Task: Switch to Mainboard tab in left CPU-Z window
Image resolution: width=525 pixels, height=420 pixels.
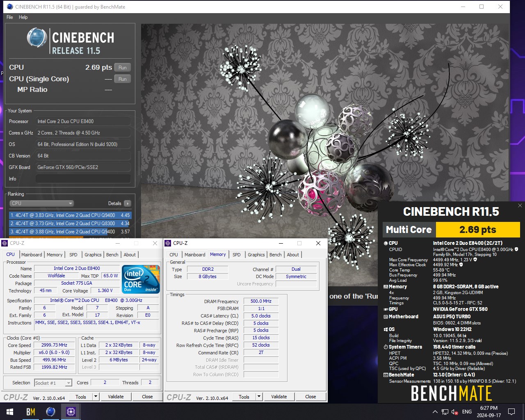Action: point(32,255)
